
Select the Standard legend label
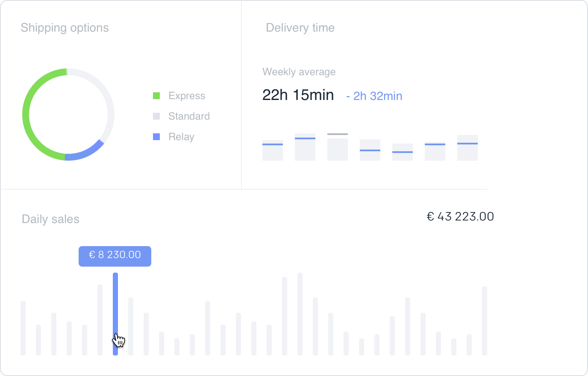click(189, 116)
